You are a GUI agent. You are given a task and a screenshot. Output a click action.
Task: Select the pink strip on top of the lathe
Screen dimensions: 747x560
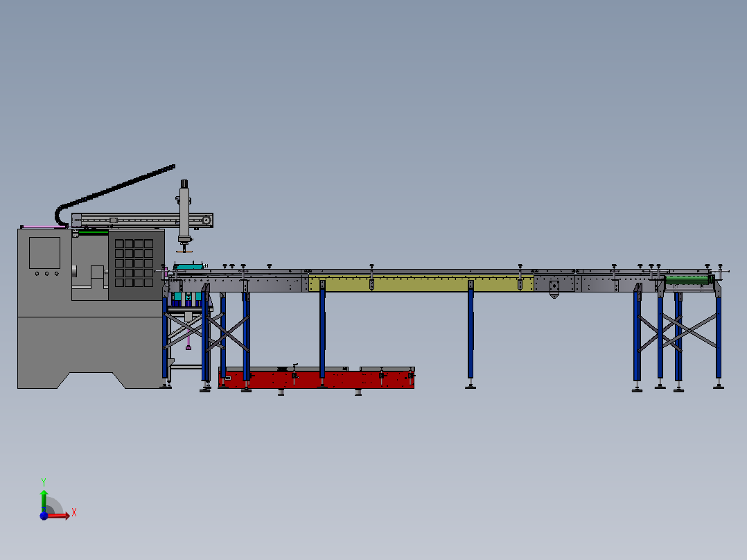coord(44,227)
